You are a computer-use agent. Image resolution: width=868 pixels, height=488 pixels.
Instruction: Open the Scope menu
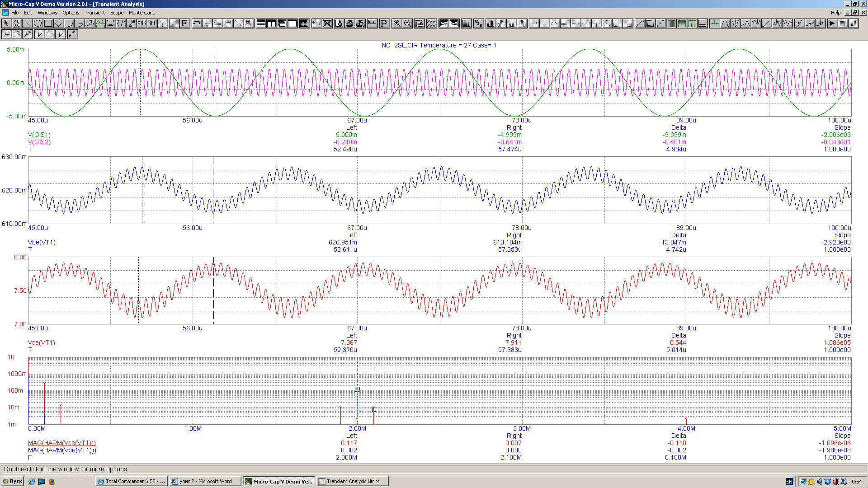point(117,13)
